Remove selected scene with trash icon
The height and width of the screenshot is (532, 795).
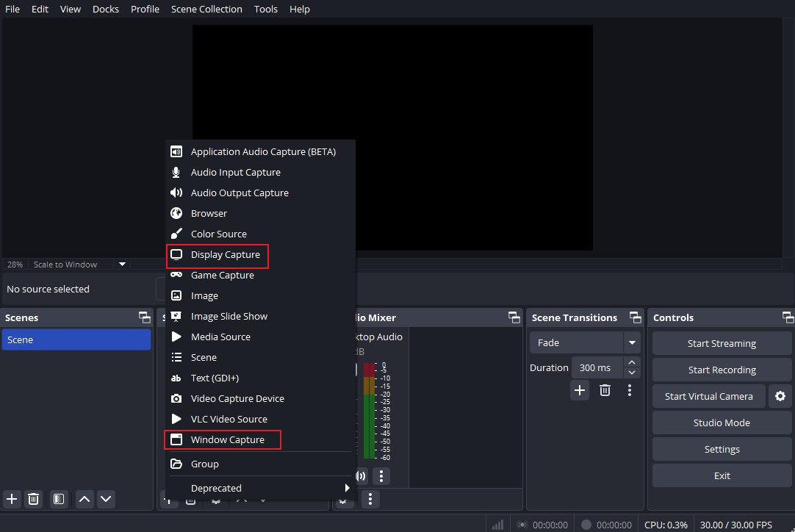(33, 499)
